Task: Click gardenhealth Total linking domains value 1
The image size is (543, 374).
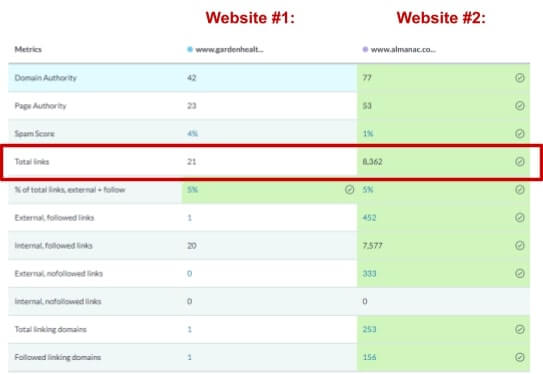Action: [189, 329]
